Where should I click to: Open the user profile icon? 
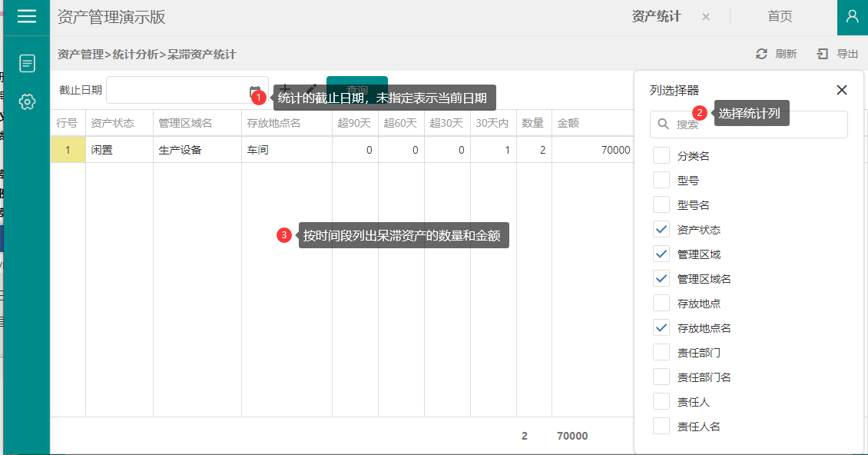point(853,17)
